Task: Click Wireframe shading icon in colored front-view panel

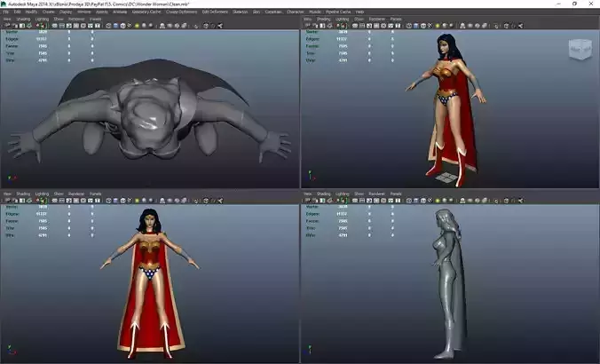Action: (x=108, y=200)
